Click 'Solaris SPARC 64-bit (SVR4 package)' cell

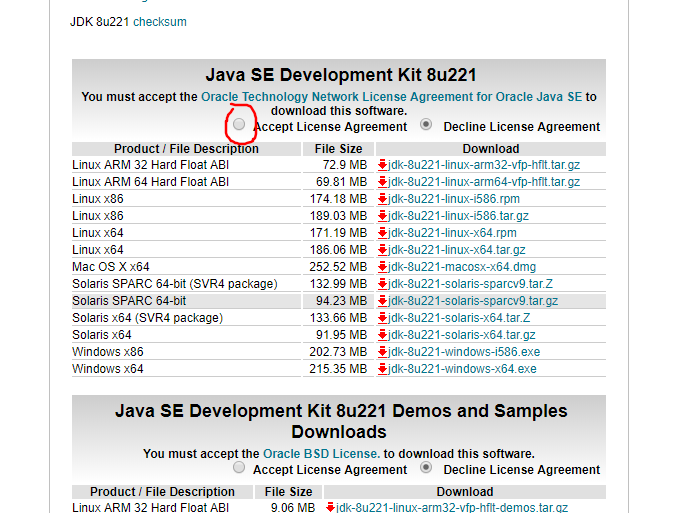tap(186, 284)
